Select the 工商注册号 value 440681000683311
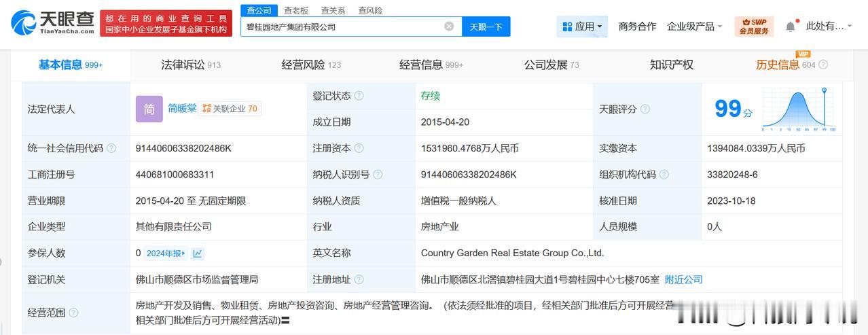This screenshot has width=868, height=335. [x=175, y=175]
